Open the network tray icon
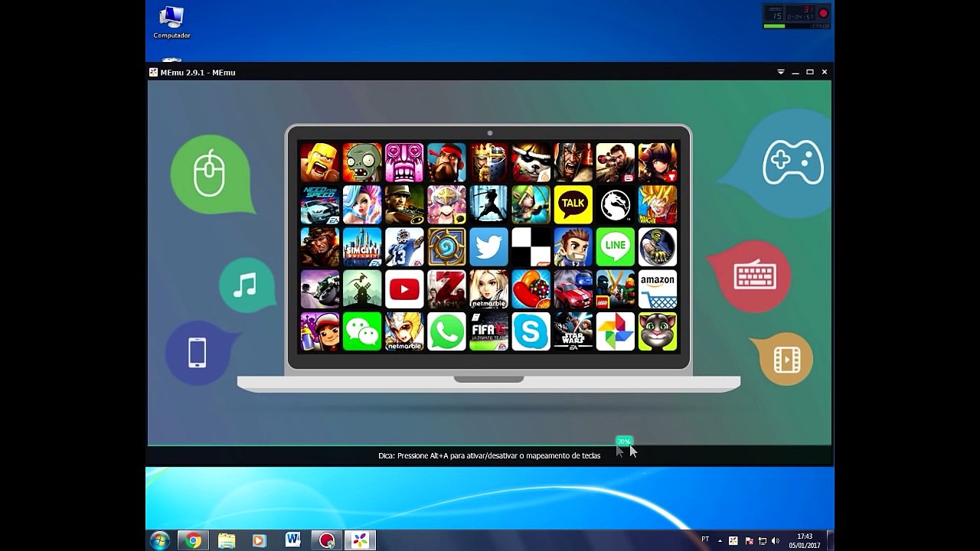Screen dimensions: 980x551 tap(763, 541)
